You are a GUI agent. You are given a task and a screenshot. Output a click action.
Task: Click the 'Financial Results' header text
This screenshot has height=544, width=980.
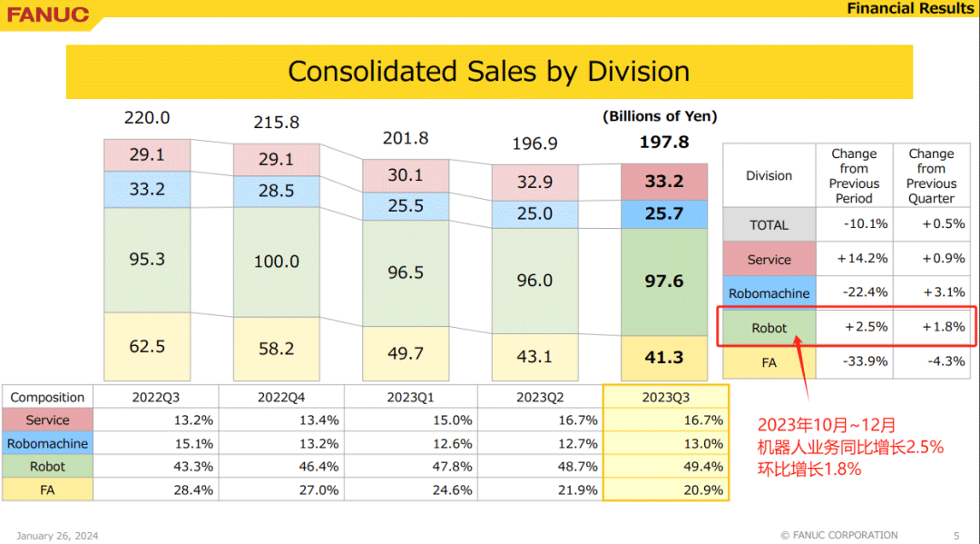pyautogui.click(x=911, y=8)
